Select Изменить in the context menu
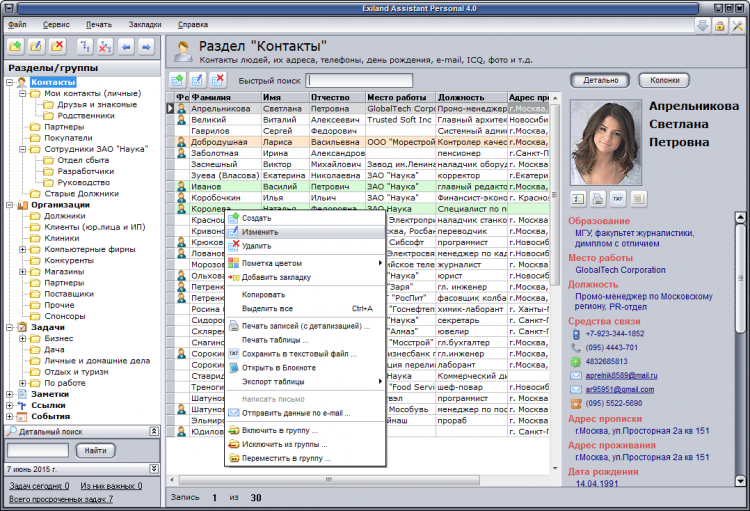 click(x=259, y=231)
